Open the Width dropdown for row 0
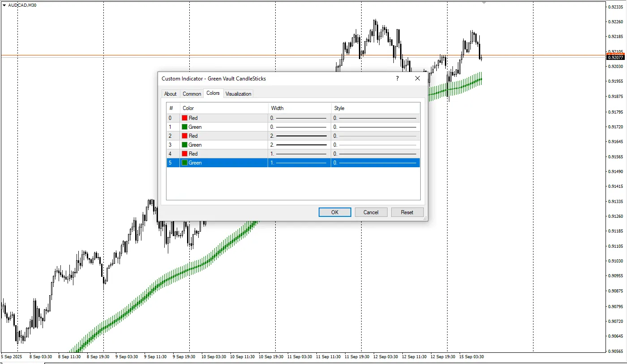The height and width of the screenshot is (364, 627). coord(299,118)
